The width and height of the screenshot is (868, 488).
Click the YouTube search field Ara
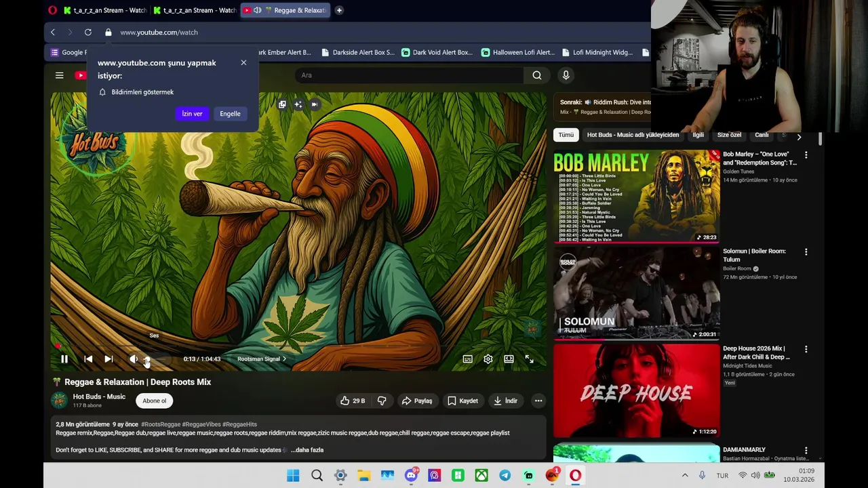(409, 75)
